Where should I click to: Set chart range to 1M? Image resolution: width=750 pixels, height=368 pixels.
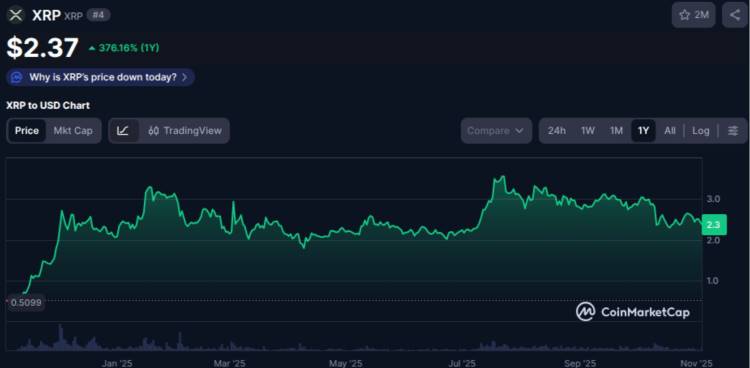click(x=616, y=131)
